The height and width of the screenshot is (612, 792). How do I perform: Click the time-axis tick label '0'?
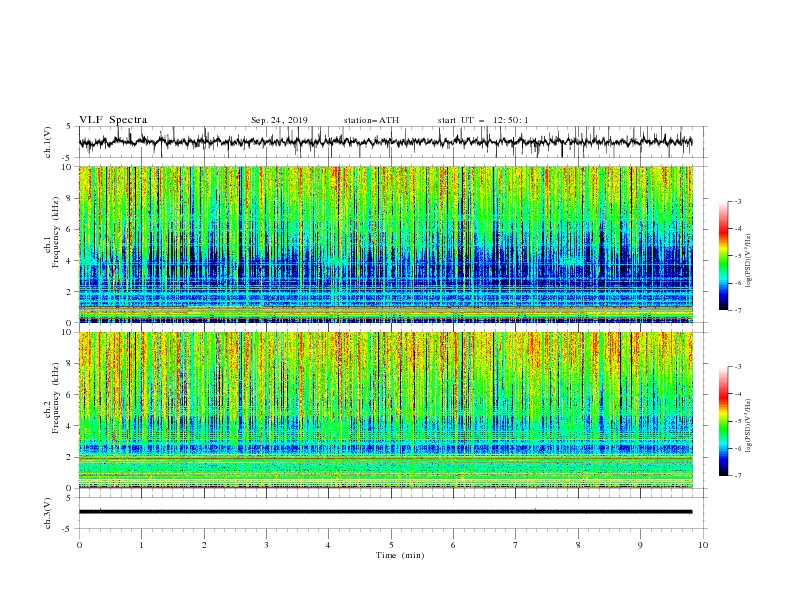click(79, 545)
